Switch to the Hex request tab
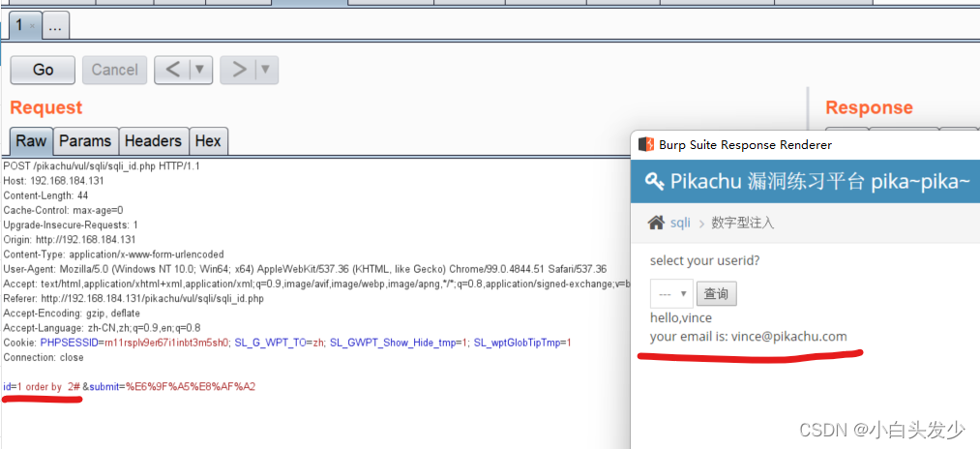This screenshot has height=449, width=980. click(x=208, y=141)
